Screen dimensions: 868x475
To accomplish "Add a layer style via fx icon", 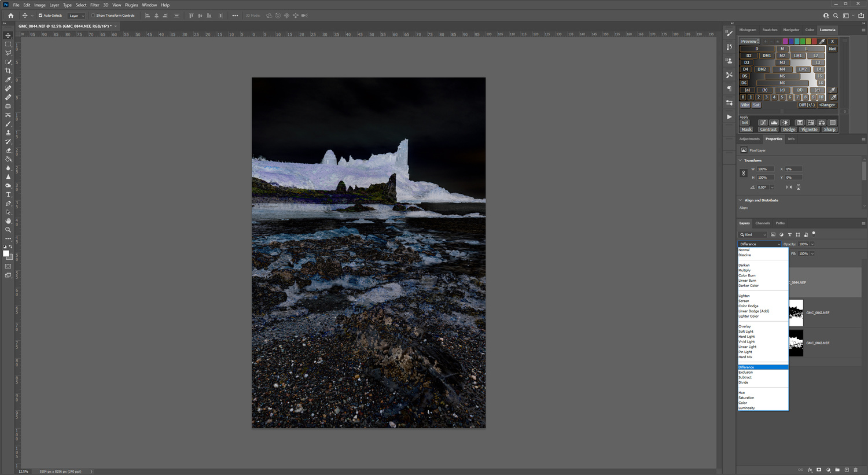I will (x=810, y=470).
